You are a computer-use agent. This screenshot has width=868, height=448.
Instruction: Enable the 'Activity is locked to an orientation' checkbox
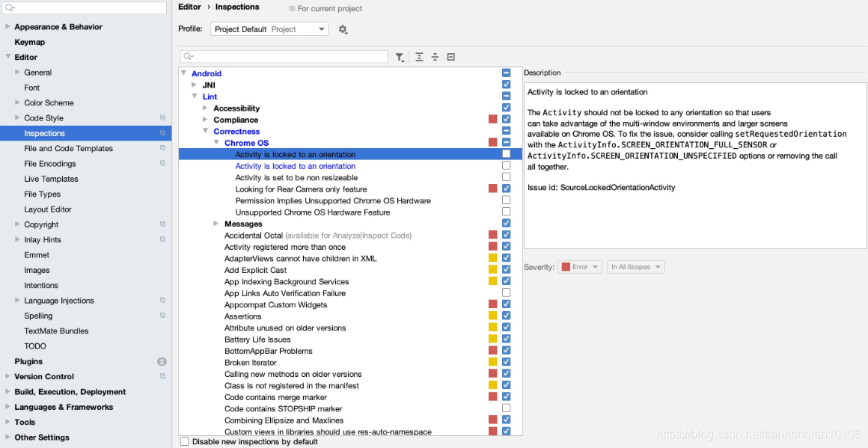pyautogui.click(x=506, y=154)
